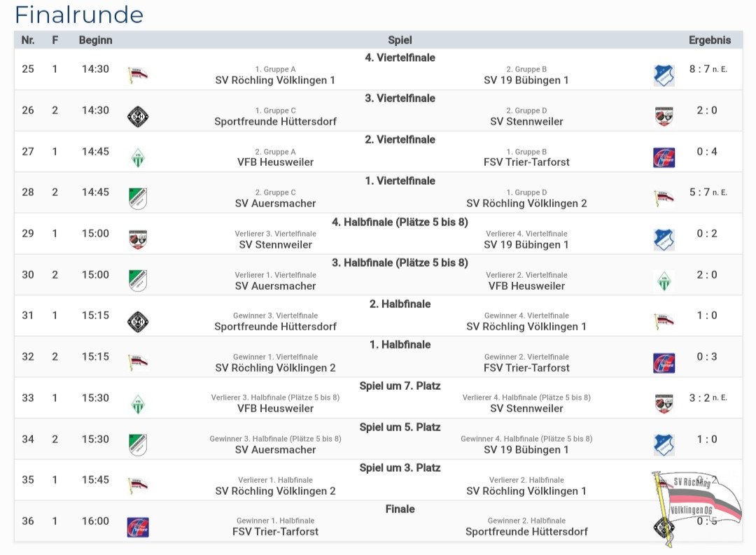
Task: Click FSV Trier-Tarforst logo in Finale row
Action: [138, 528]
